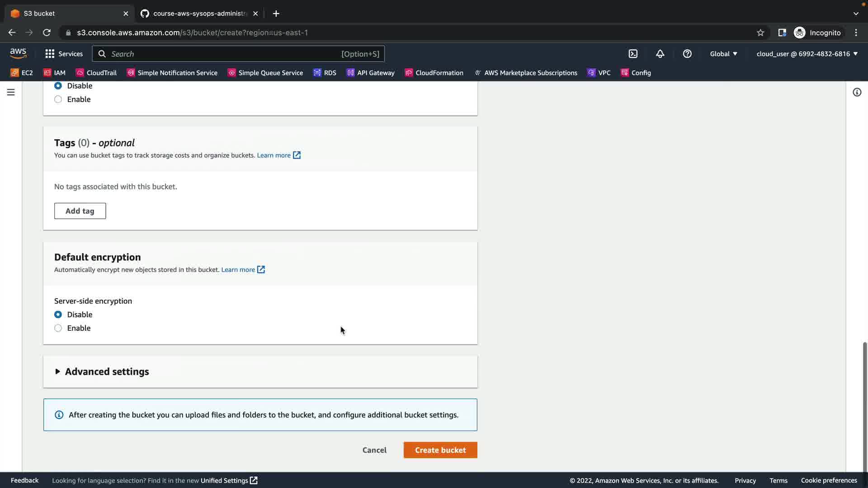Click the Create bucket button
Image resolution: width=868 pixels, height=488 pixels.
(x=440, y=450)
